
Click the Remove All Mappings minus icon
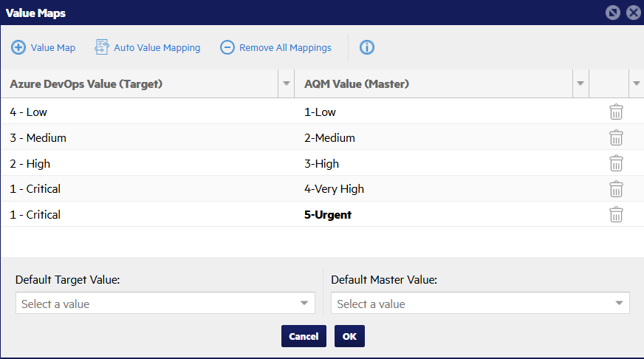pos(227,48)
